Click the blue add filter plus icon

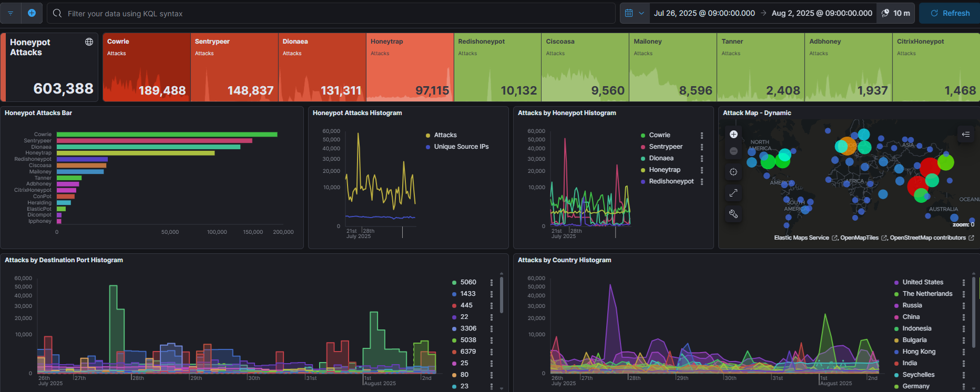pos(32,13)
